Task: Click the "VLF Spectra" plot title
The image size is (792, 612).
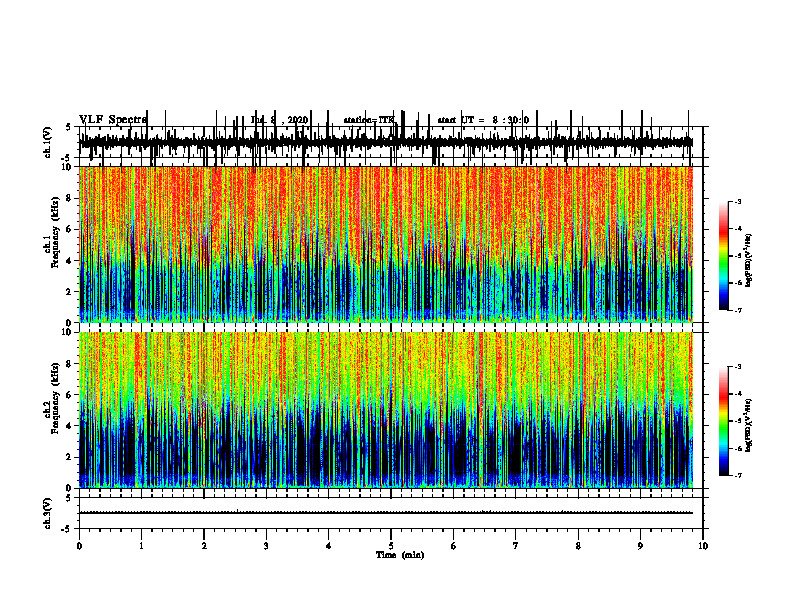Action: 113,120
